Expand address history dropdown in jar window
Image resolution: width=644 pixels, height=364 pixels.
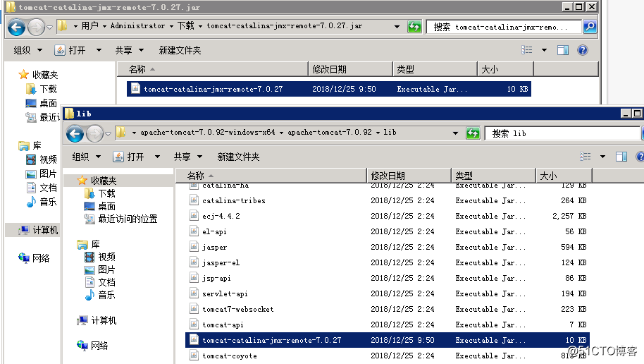click(397, 27)
